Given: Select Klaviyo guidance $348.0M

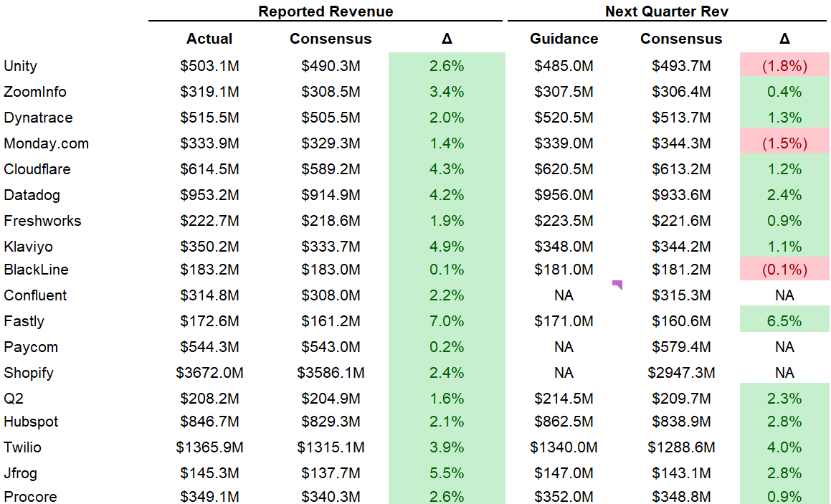Looking at the screenshot, I should tap(564, 247).
